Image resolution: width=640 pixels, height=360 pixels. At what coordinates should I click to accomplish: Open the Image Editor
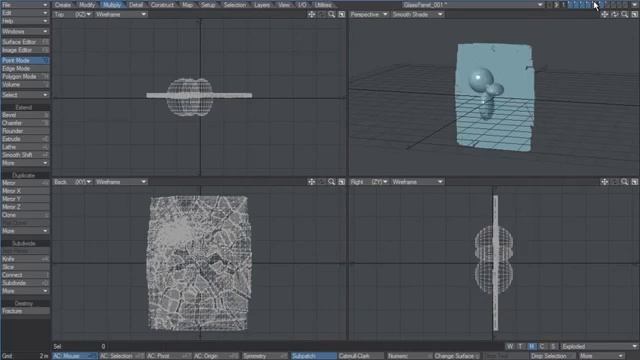pos(25,50)
